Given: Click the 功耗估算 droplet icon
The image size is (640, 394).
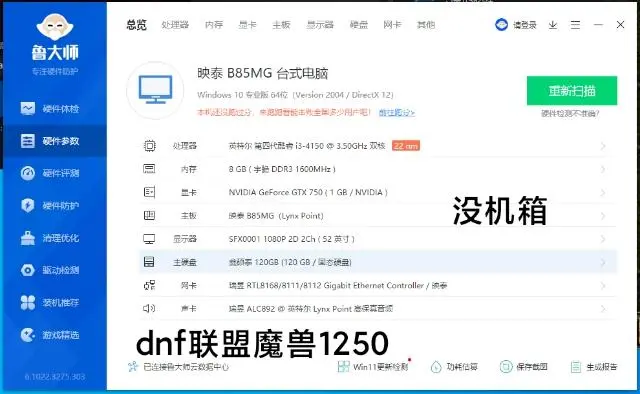Looking at the screenshot, I should (436, 367).
